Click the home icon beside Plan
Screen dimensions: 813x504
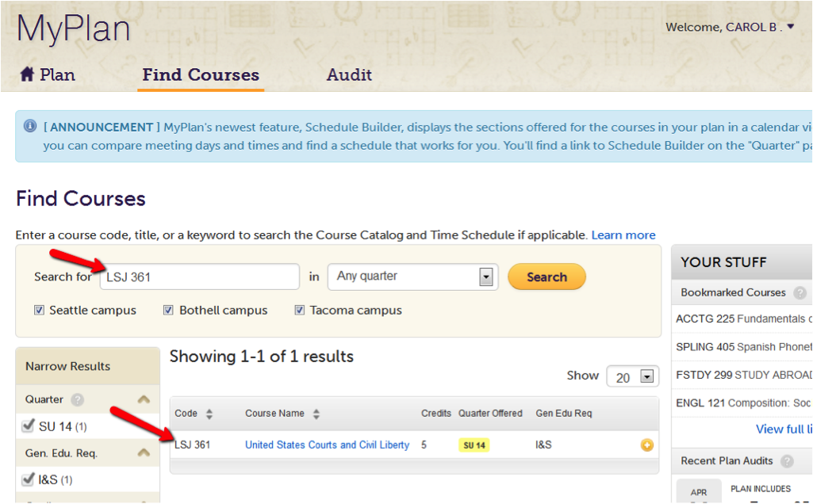click(x=27, y=74)
